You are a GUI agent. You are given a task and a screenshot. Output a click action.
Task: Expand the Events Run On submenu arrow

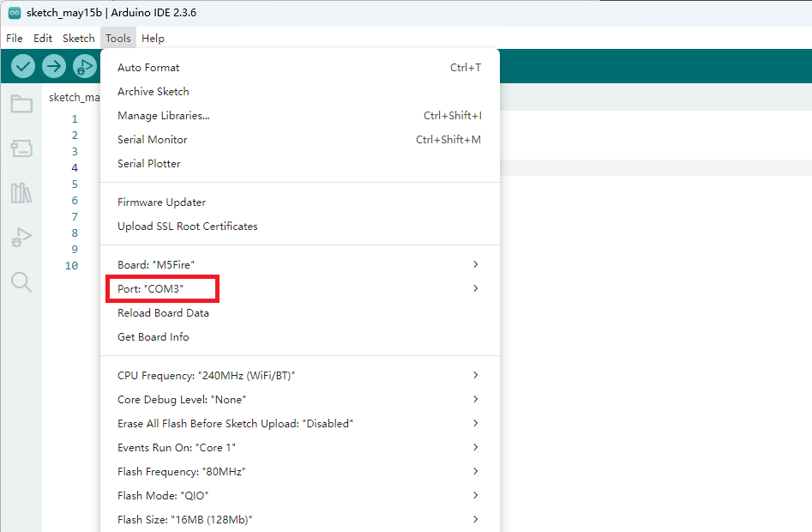tap(475, 447)
